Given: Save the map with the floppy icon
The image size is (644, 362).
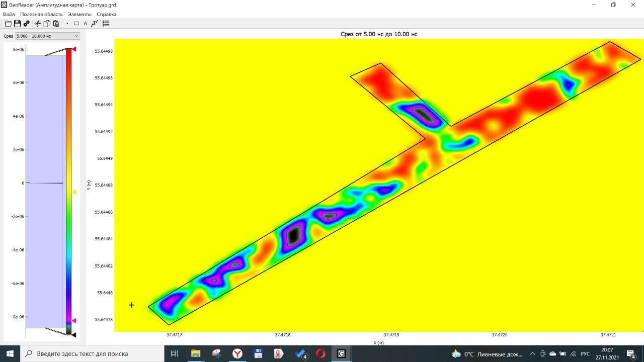Looking at the screenshot, I should pyautogui.click(x=17, y=24).
